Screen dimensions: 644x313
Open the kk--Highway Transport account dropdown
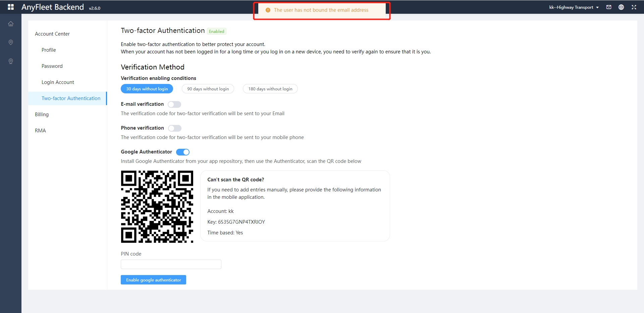(x=574, y=7)
